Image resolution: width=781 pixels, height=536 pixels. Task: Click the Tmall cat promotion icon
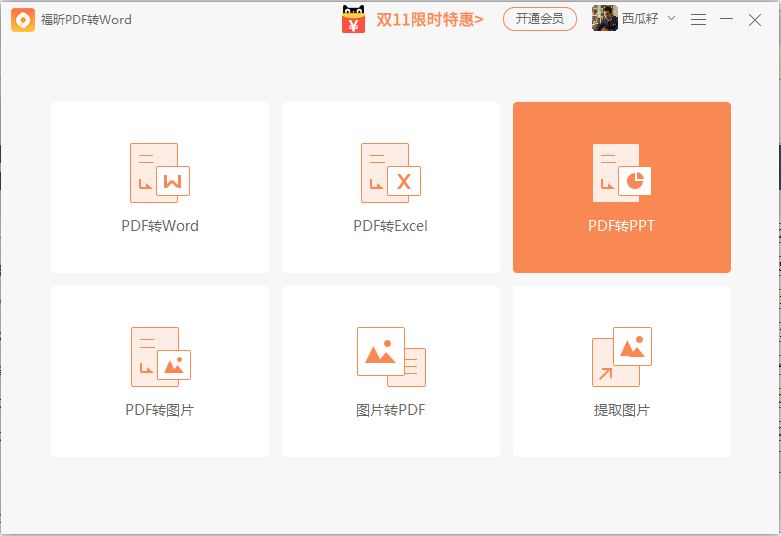[353, 19]
